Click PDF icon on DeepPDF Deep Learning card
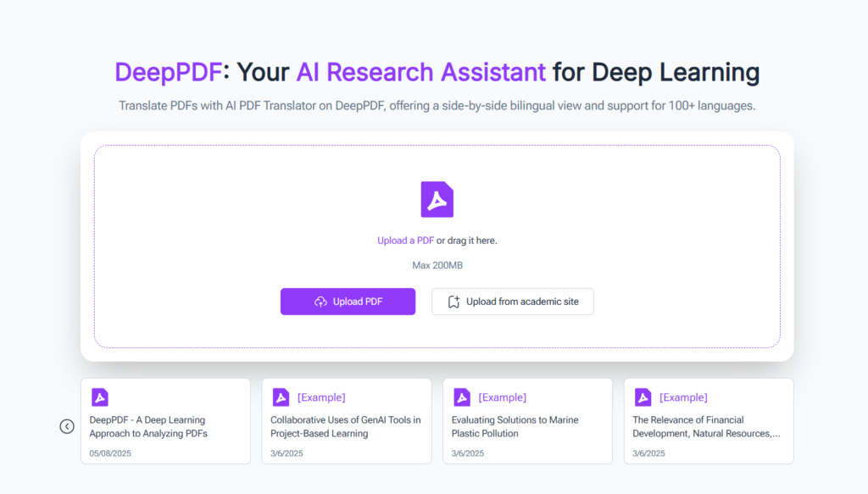 tap(100, 397)
